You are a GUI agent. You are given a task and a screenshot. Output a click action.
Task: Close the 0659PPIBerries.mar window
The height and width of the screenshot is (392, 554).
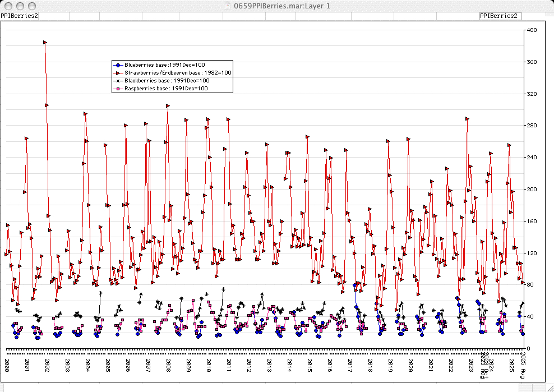[x=7, y=6]
